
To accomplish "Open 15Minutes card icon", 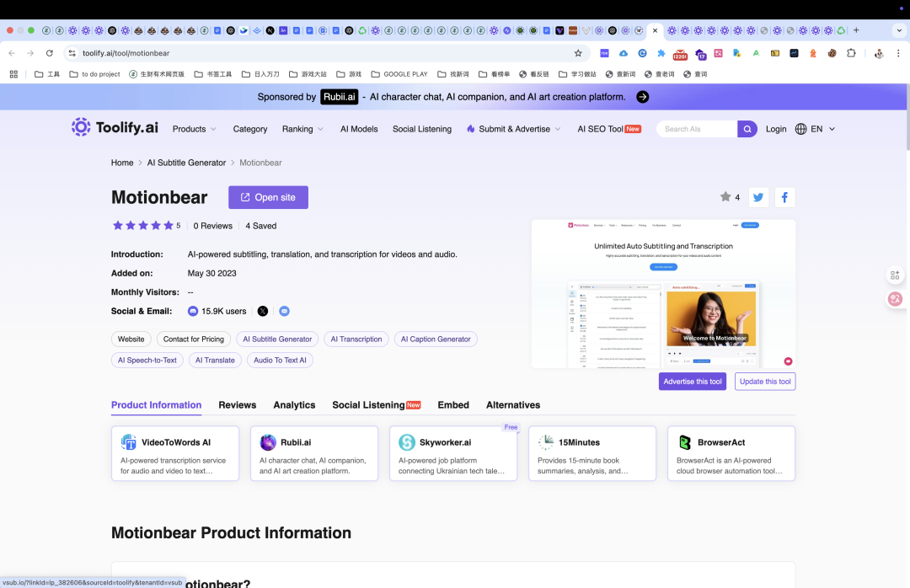I will click(545, 442).
